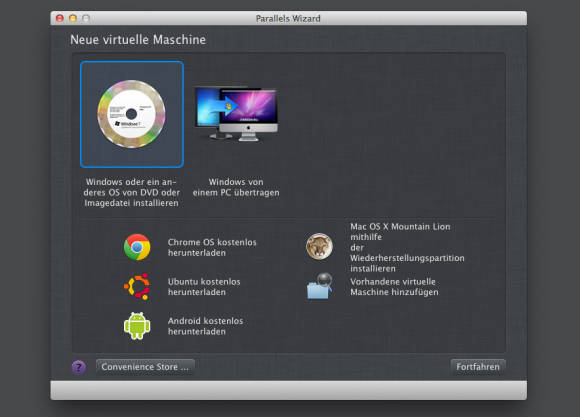
Task: Choose the PC-to-Mac transfer icon
Action: pos(236,114)
